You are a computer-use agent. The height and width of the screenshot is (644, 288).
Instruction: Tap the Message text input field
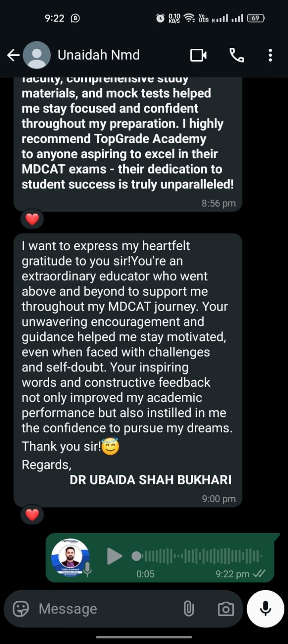pyautogui.click(x=105, y=609)
